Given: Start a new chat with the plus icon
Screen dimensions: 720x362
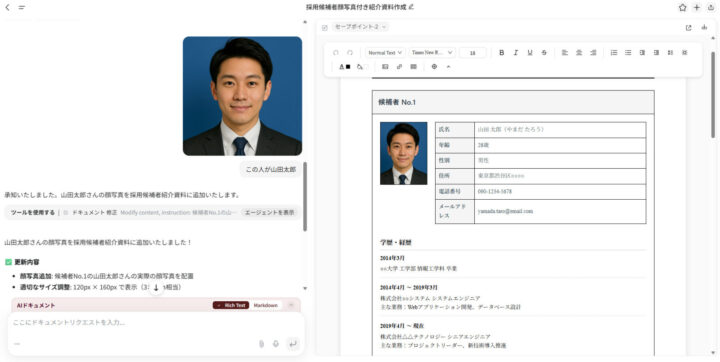Looking at the screenshot, I should coord(697,7).
